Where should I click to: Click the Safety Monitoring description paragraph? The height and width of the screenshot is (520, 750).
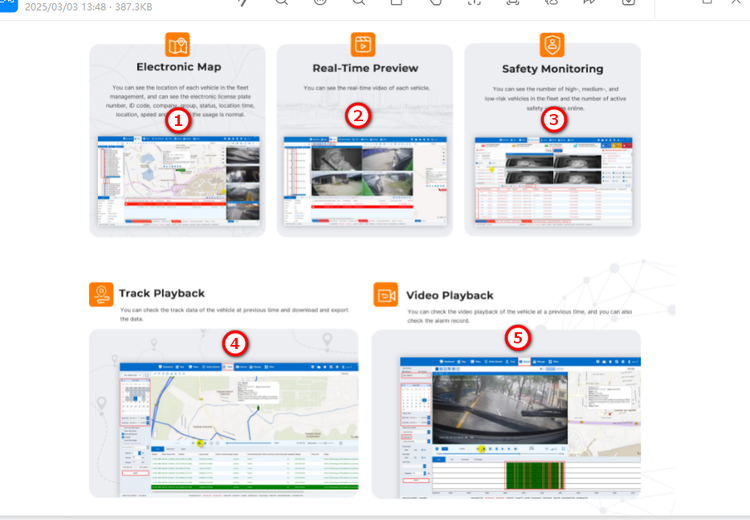coord(555,99)
